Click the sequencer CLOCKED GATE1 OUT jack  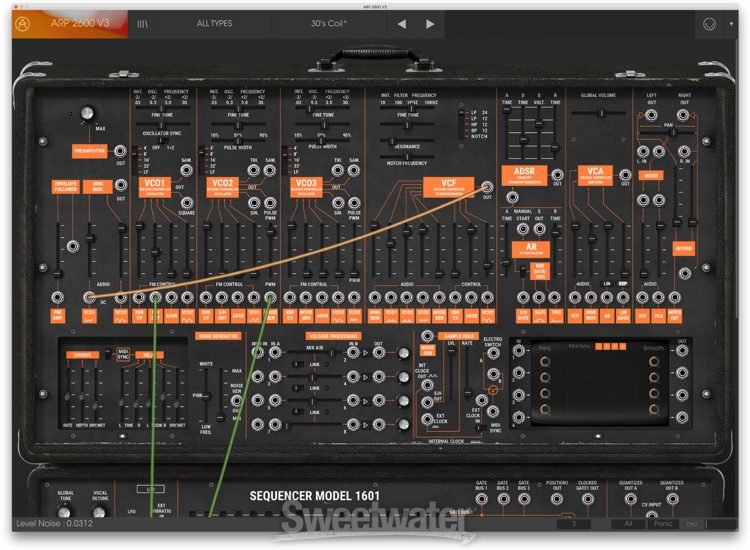[x=587, y=499]
